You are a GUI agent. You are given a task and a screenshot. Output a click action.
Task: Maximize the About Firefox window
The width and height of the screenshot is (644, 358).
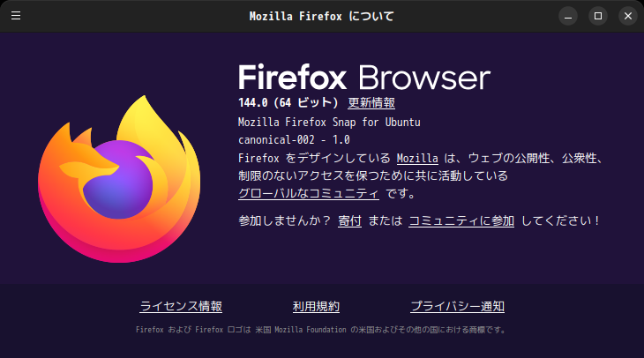[598, 16]
